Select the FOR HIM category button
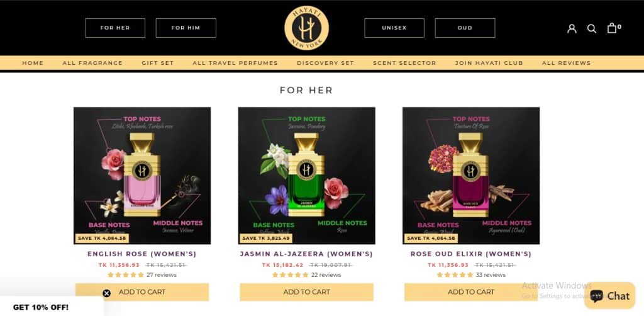Screen dimensions: 644x316 point(186,28)
